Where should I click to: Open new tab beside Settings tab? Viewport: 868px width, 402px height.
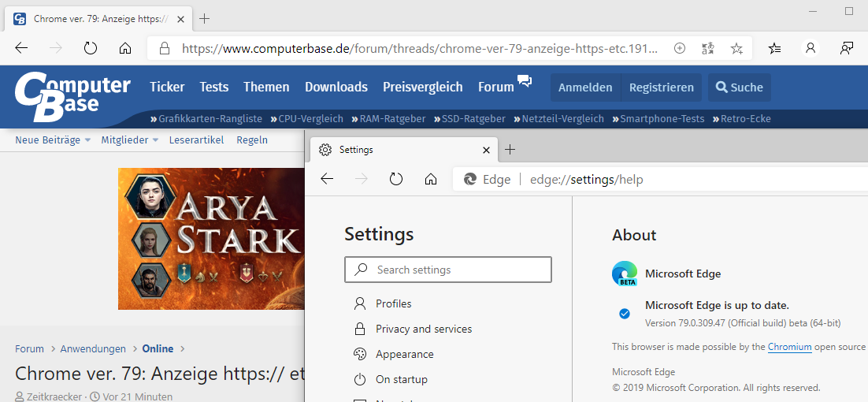coord(510,150)
